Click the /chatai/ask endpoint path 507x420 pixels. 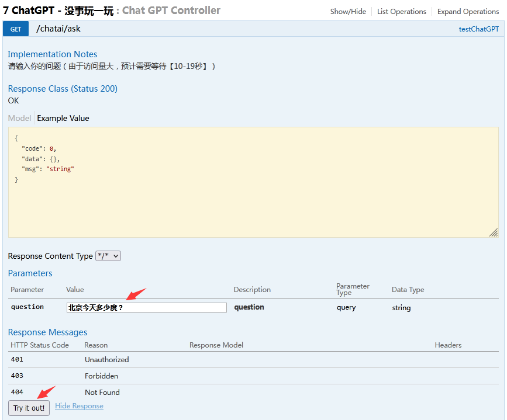(x=58, y=29)
